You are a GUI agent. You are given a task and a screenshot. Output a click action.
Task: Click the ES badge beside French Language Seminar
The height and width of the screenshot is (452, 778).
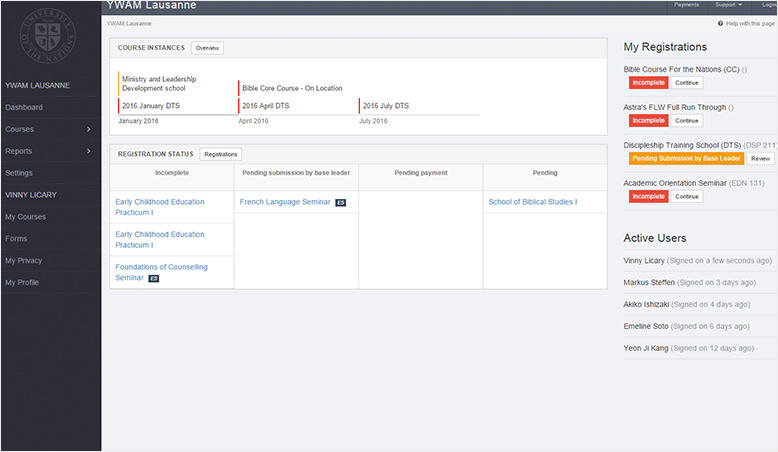[341, 203]
